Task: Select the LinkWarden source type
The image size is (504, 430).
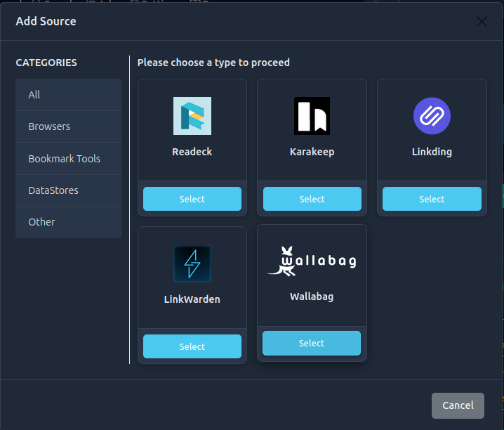Action: (x=192, y=346)
